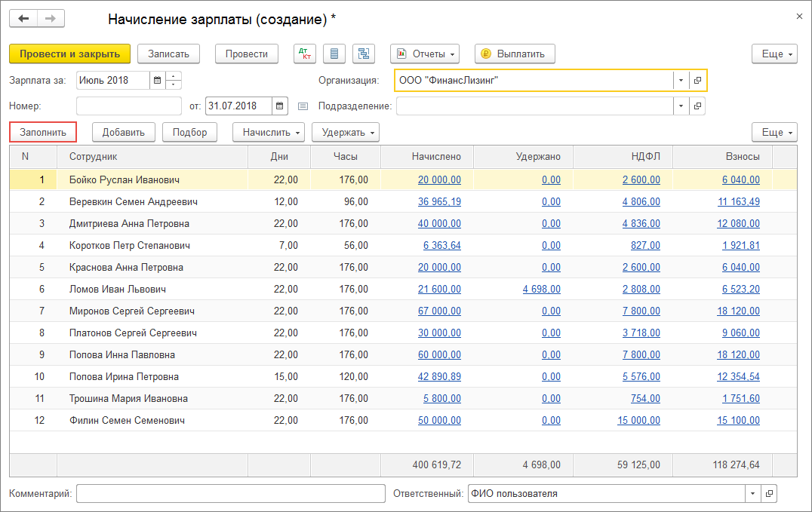Show the Дт/Кт postings icon
This screenshot has width=812, height=512.
tap(305, 54)
